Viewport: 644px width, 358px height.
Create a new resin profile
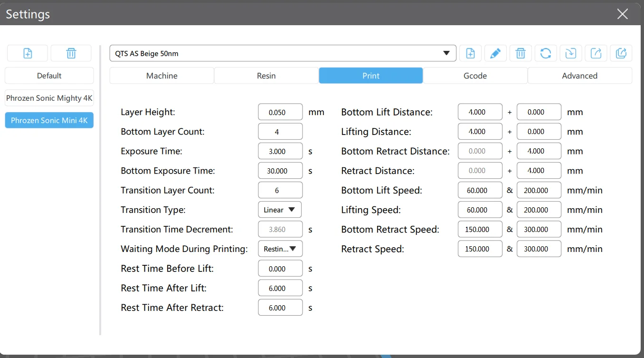(x=470, y=53)
